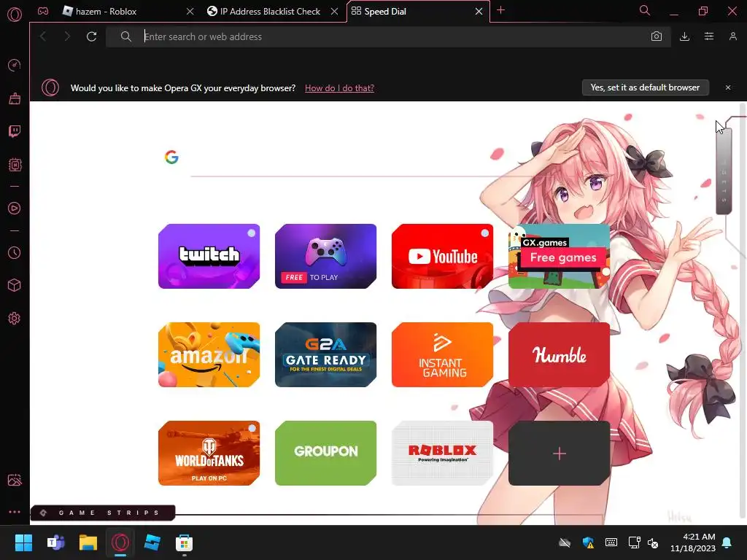Image resolution: width=747 pixels, height=560 pixels.
Task: Open the Opera GX main menu icon
Action: [x=15, y=15]
